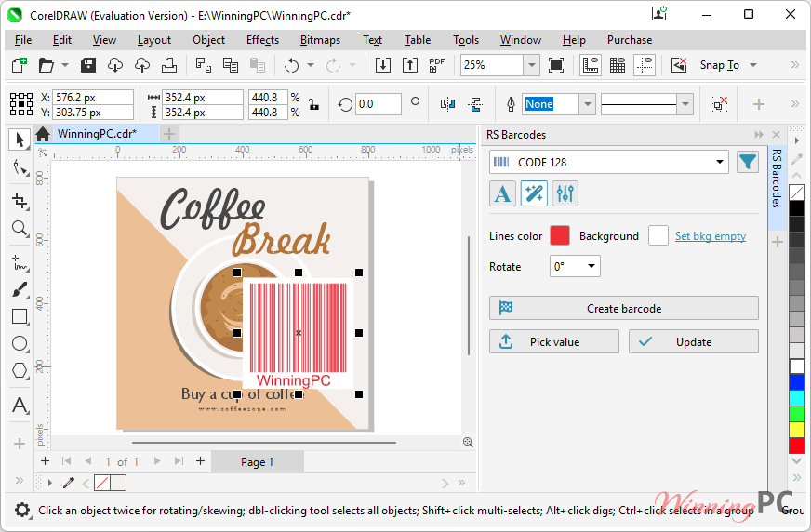The width and height of the screenshot is (811, 532).
Task: Open the Effects menu
Action: click(x=262, y=40)
